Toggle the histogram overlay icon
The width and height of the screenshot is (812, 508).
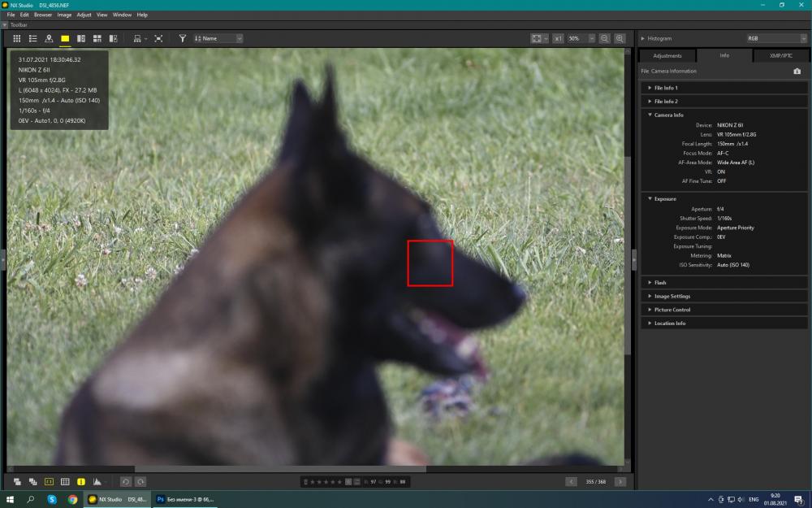(x=97, y=481)
